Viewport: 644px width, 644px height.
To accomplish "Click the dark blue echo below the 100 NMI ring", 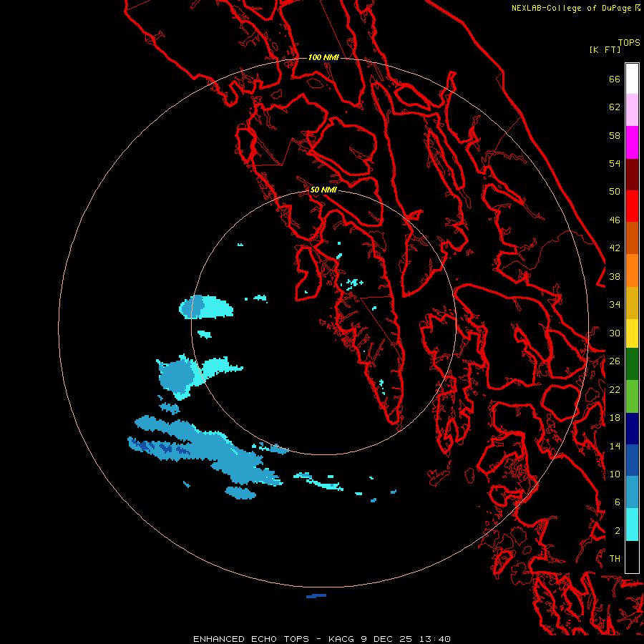I will coord(316,595).
